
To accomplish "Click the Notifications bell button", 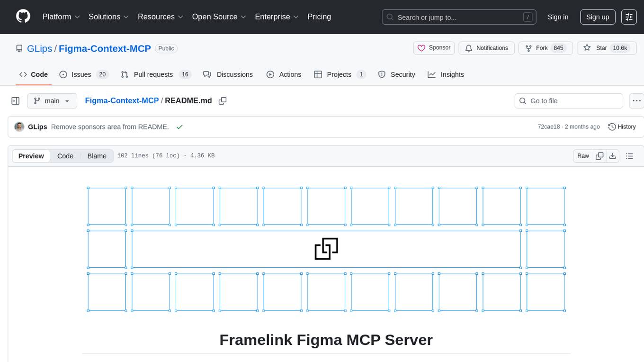I will 487,48.
